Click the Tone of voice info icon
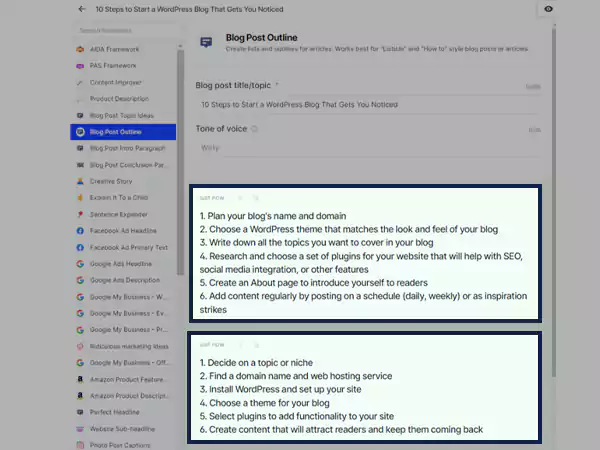 point(255,129)
